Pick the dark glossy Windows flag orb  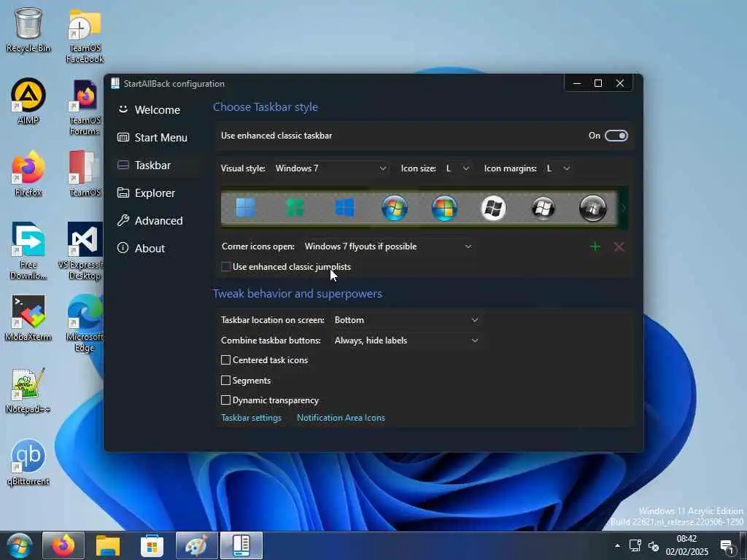tap(543, 208)
